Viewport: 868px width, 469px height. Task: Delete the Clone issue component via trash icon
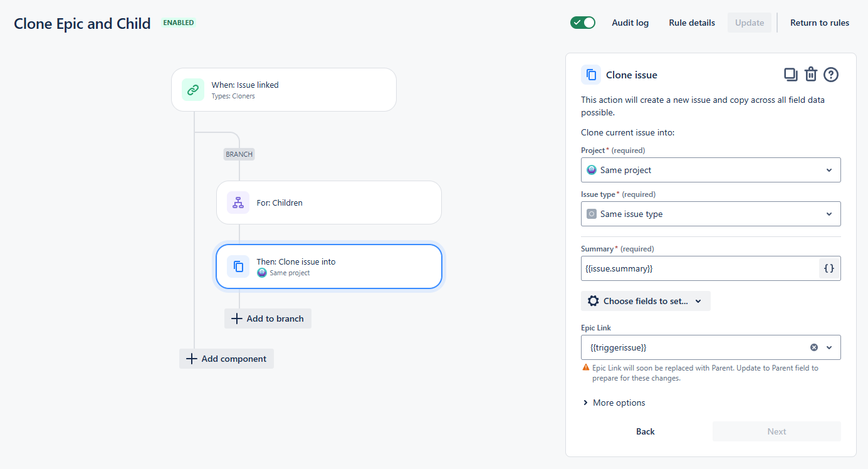811,75
